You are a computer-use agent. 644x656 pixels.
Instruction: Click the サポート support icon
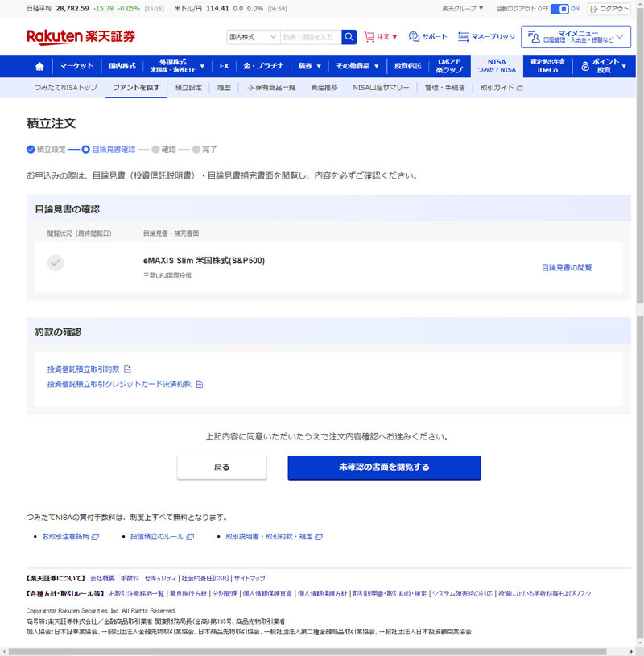(x=427, y=37)
